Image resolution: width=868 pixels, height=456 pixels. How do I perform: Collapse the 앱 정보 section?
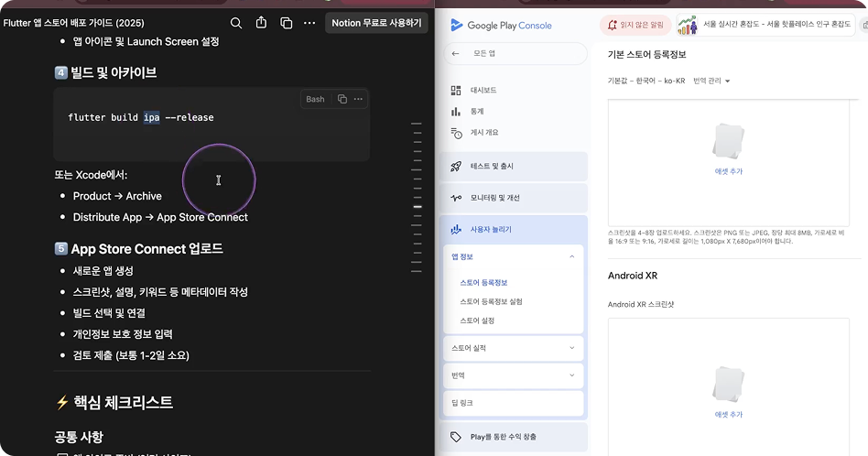coord(571,257)
